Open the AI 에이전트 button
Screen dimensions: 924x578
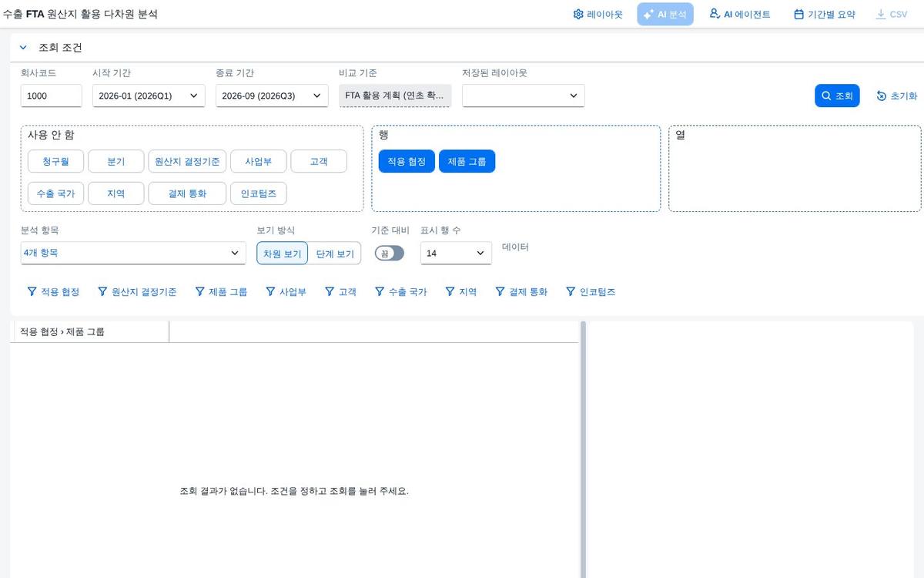click(739, 14)
